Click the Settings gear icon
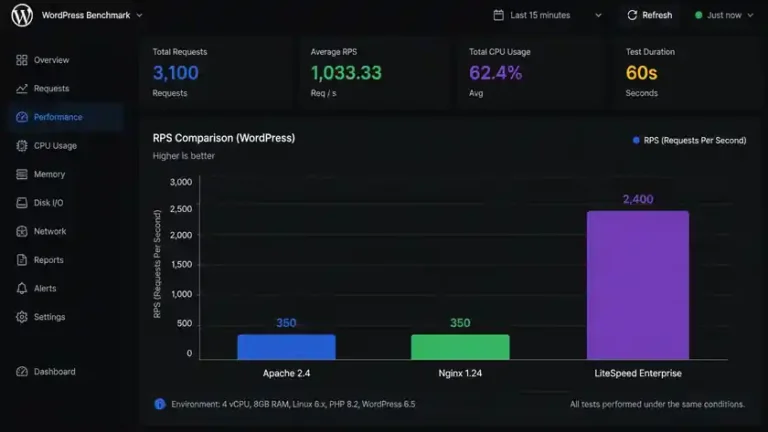 coord(22,317)
